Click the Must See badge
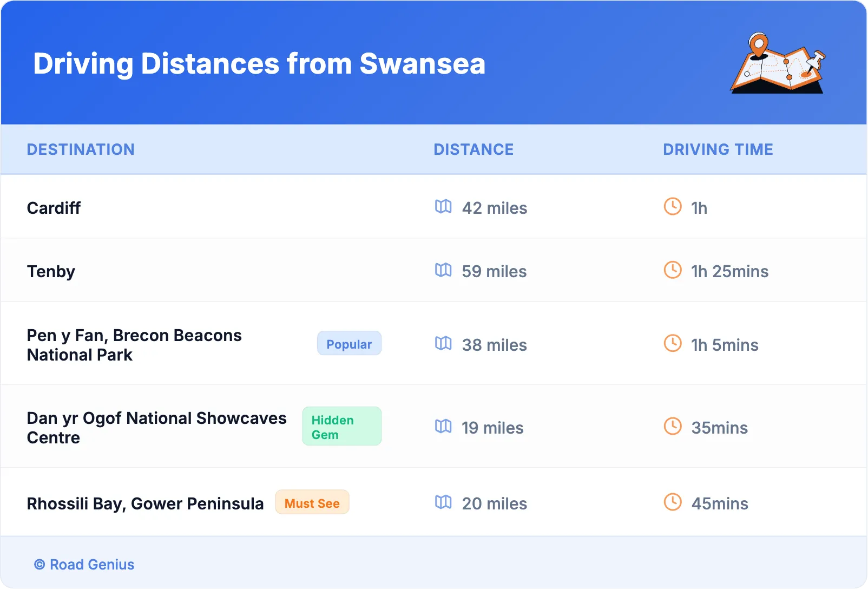 click(312, 503)
